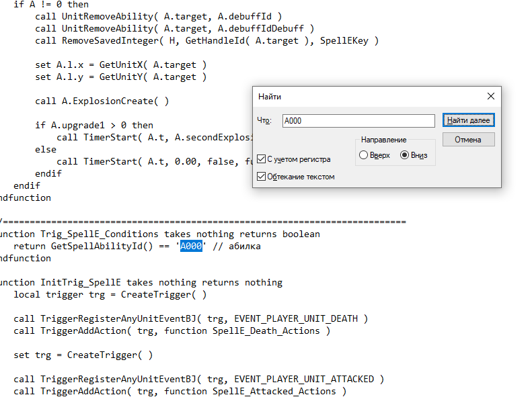Click the line 'set A.l.x = GetUnitX( A.target )'
The image size is (532, 397).
click(121, 64)
